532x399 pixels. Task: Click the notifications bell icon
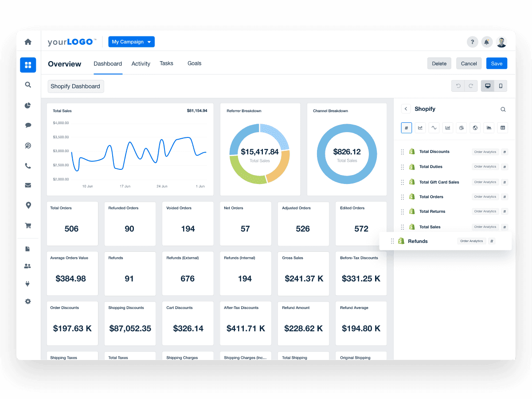coord(486,42)
